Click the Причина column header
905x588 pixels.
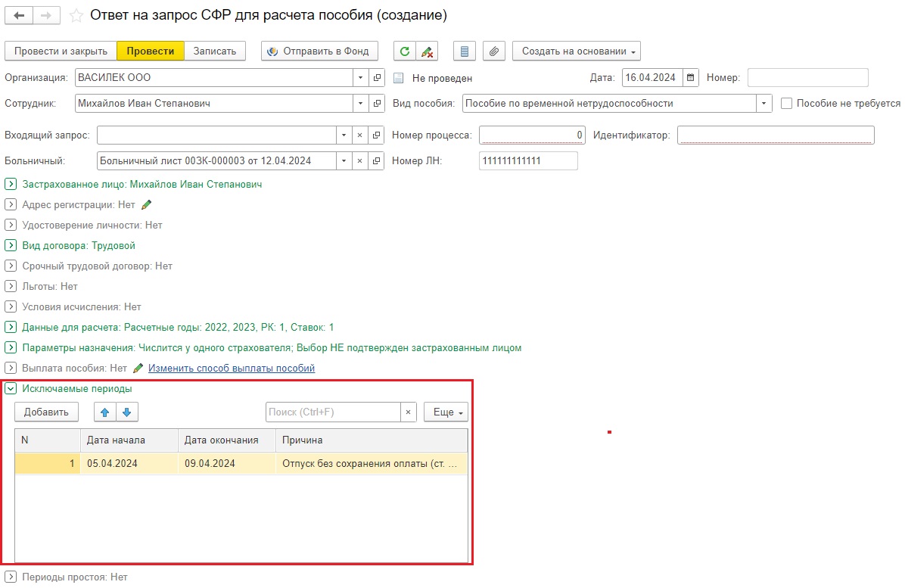click(371, 440)
